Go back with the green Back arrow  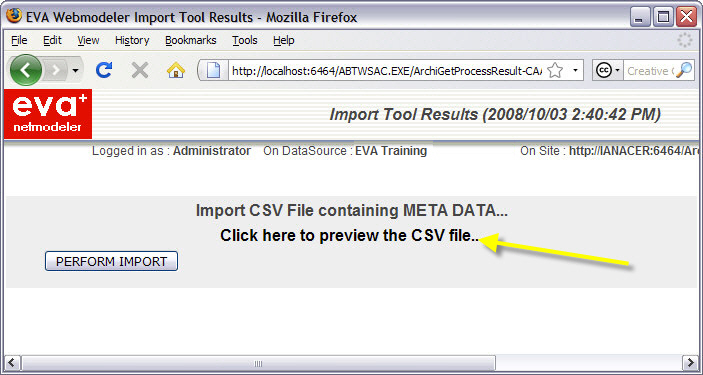point(26,70)
